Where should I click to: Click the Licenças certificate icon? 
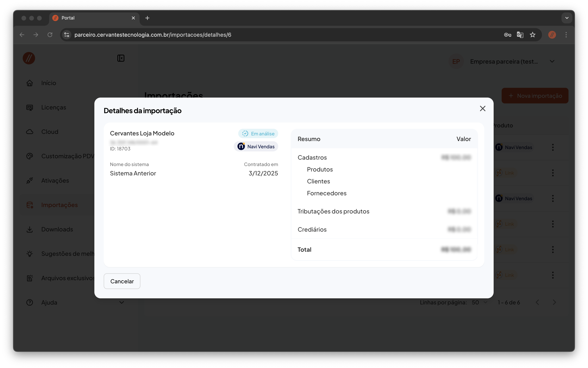pyautogui.click(x=30, y=107)
